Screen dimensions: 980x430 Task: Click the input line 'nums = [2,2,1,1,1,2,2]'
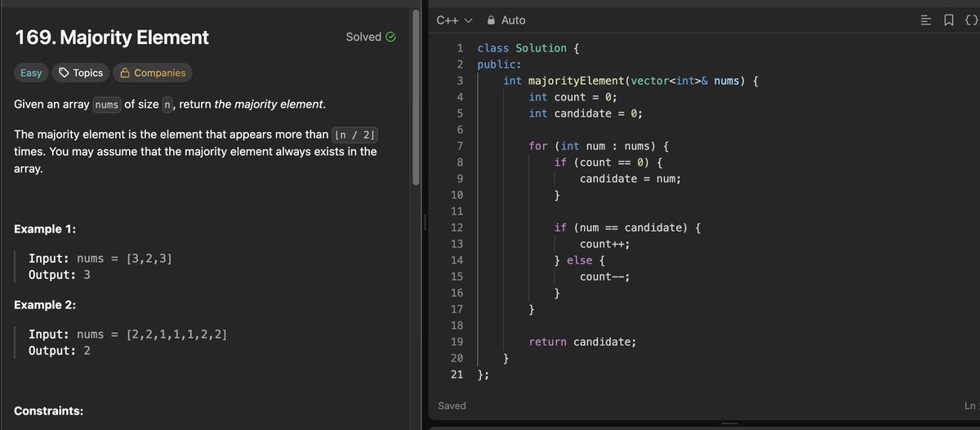click(x=128, y=335)
